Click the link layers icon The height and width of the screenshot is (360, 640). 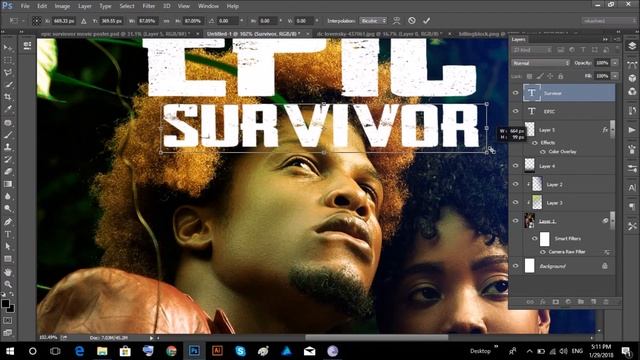530,302
